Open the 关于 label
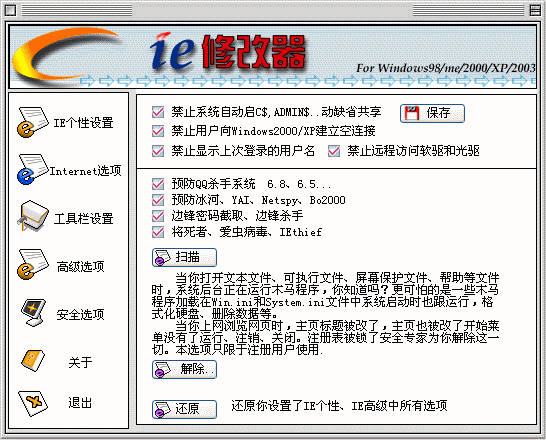Screen dimensions: 546x440 [80, 362]
